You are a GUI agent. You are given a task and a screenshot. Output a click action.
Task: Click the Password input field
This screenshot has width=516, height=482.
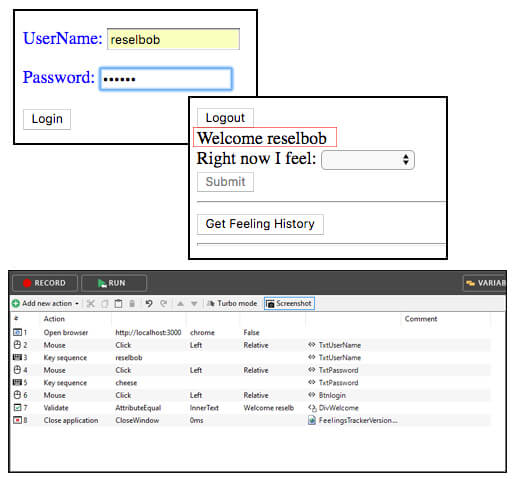pos(166,79)
